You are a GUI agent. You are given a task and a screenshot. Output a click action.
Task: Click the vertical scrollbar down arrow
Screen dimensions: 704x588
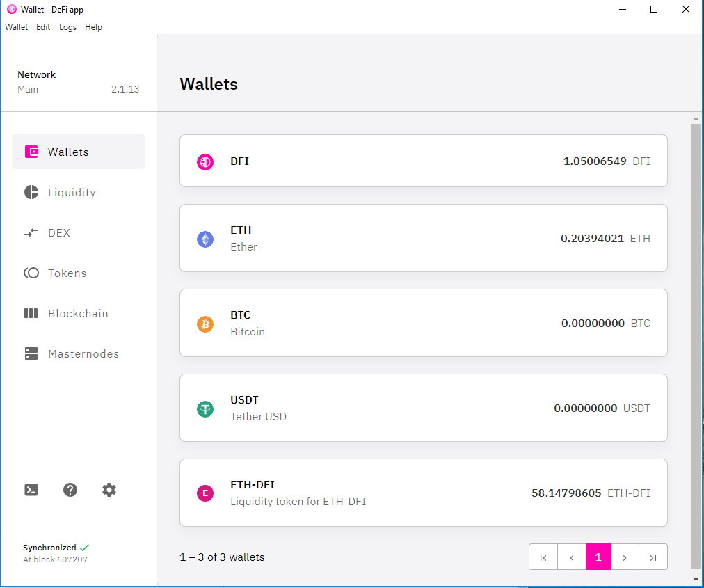click(696, 580)
